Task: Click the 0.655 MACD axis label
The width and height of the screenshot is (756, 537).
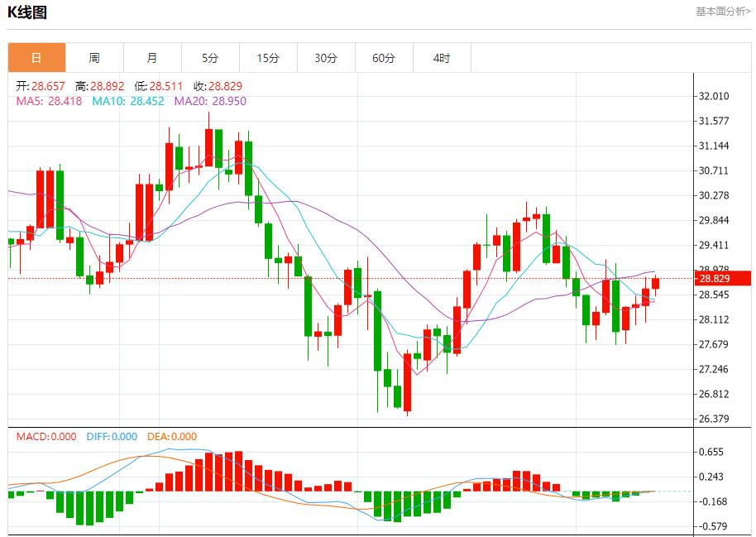Action: click(x=711, y=452)
